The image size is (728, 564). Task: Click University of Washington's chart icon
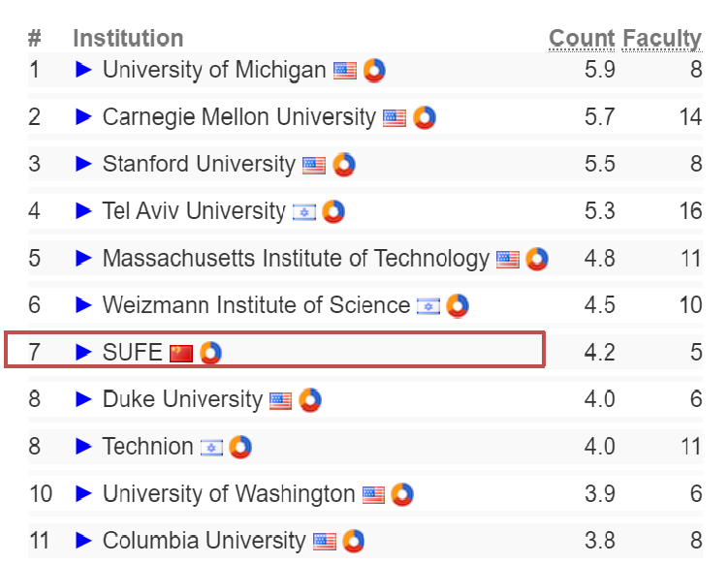402,494
